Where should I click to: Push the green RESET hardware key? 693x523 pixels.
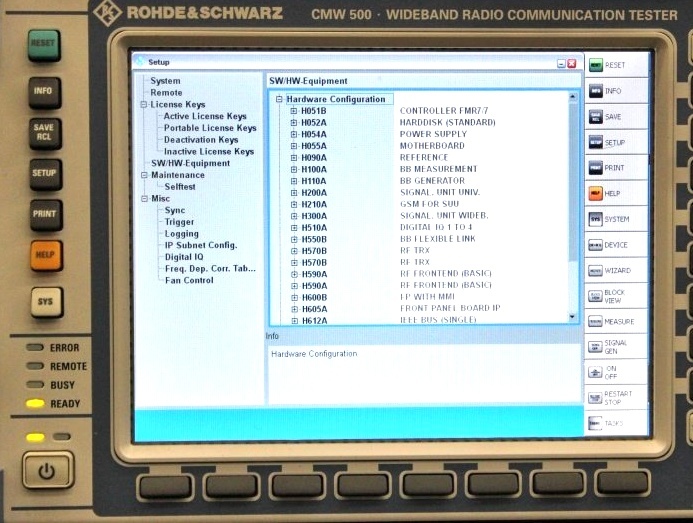44,45
